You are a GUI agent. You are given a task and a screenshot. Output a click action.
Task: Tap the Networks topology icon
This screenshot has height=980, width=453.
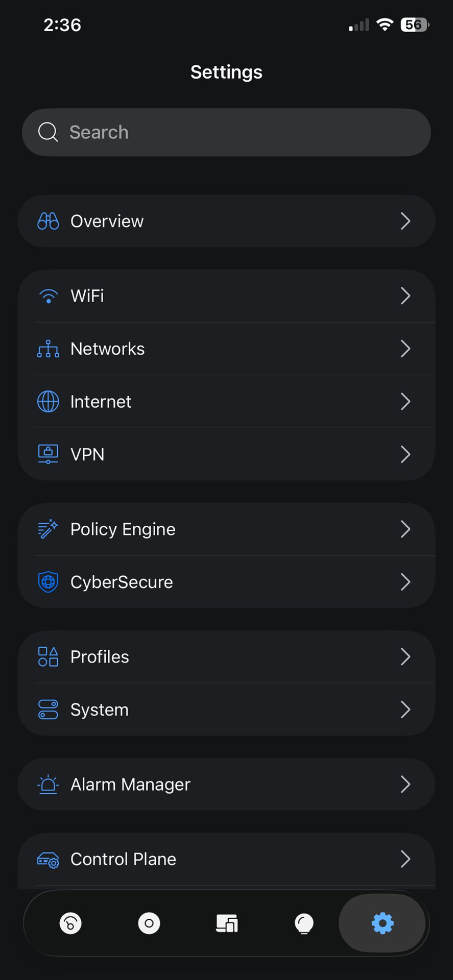coord(48,349)
